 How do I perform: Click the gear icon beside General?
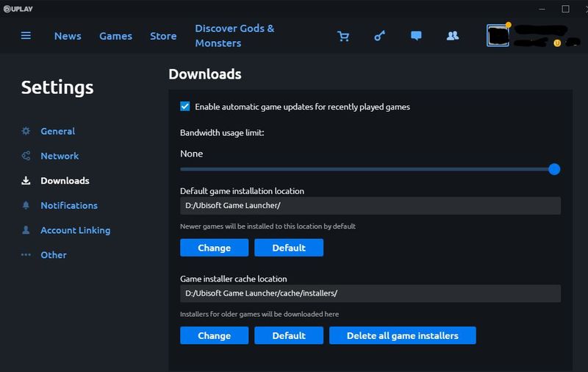click(26, 131)
